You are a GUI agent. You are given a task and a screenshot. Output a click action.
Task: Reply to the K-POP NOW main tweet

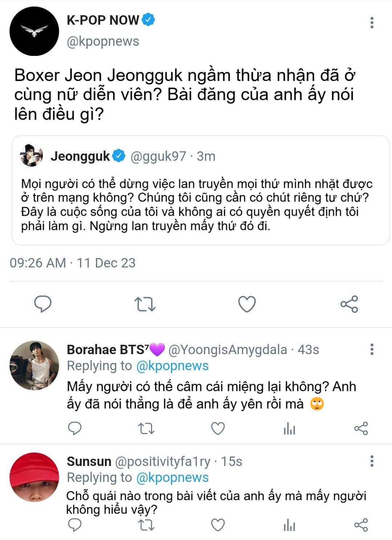tap(43, 304)
